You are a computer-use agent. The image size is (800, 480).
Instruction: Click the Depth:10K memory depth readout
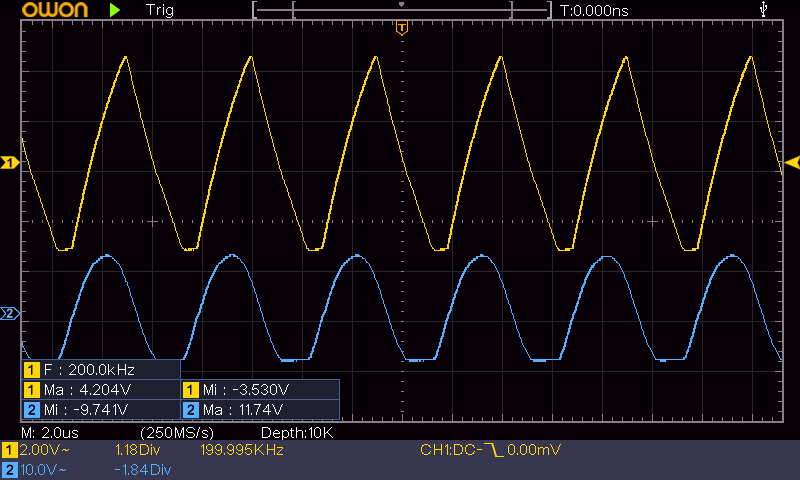(x=296, y=433)
